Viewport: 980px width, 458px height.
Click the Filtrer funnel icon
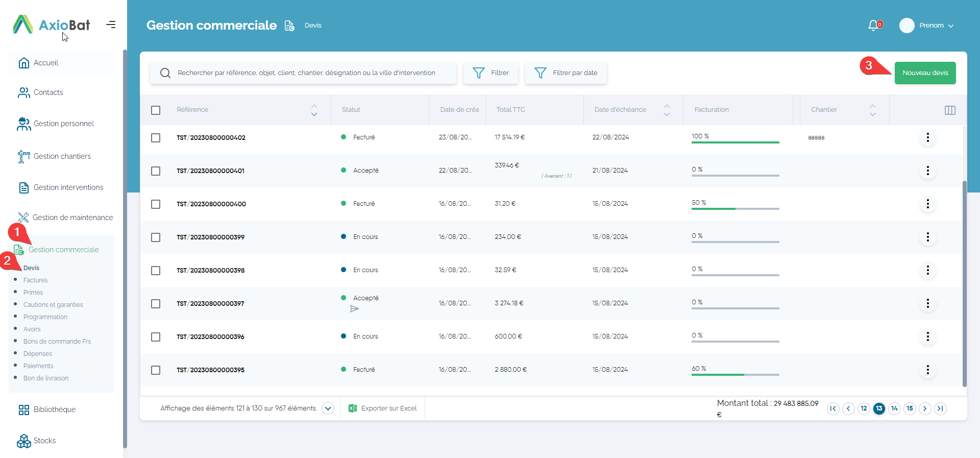tap(478, 73)
